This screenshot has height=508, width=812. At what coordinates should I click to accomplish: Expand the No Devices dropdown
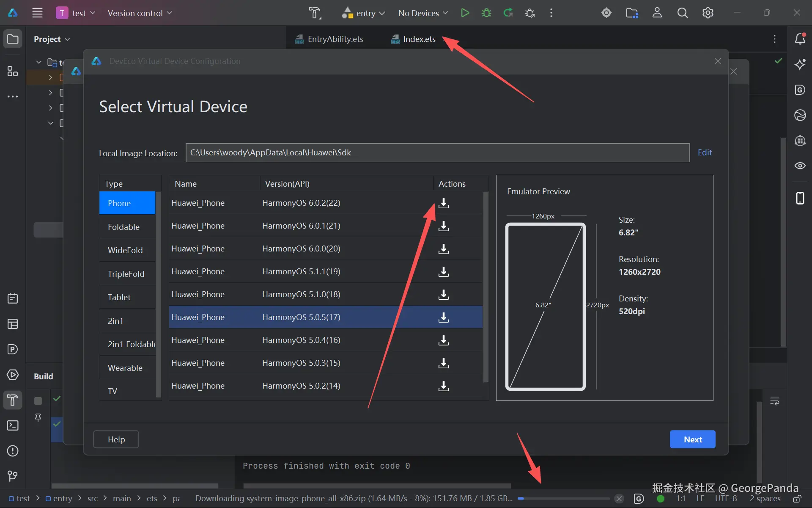[422, 13]
